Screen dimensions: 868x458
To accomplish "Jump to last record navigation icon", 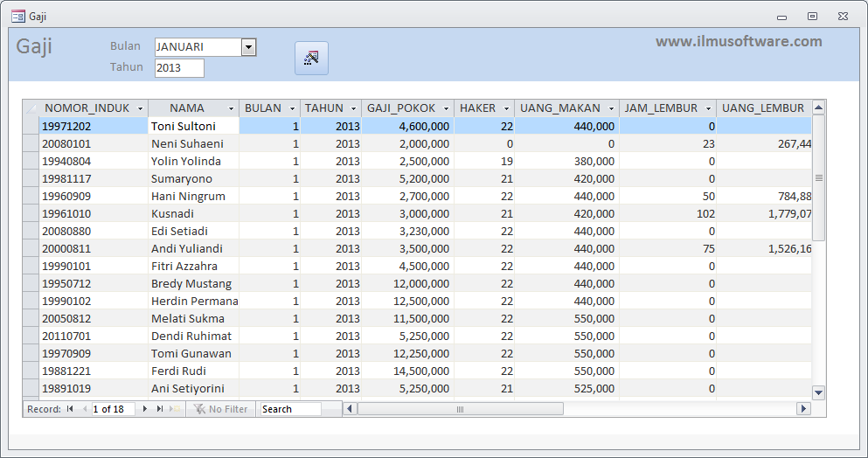I will (x=160, y=409).
